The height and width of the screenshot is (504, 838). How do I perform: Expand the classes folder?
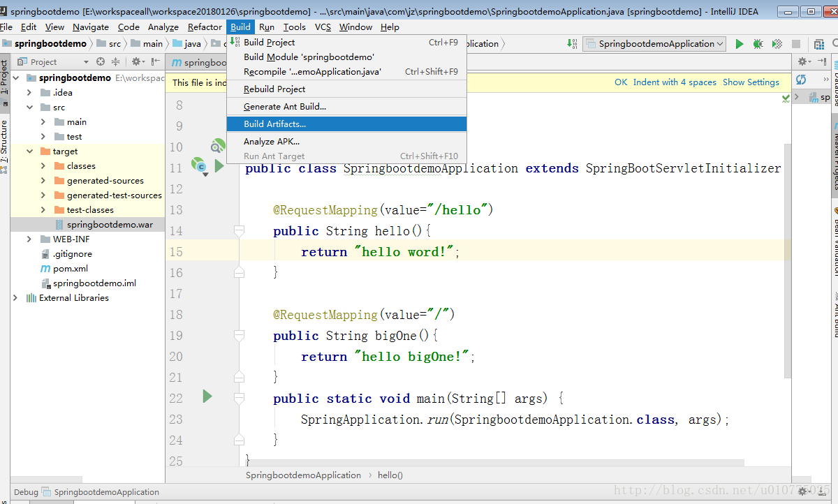coord(43,166)
